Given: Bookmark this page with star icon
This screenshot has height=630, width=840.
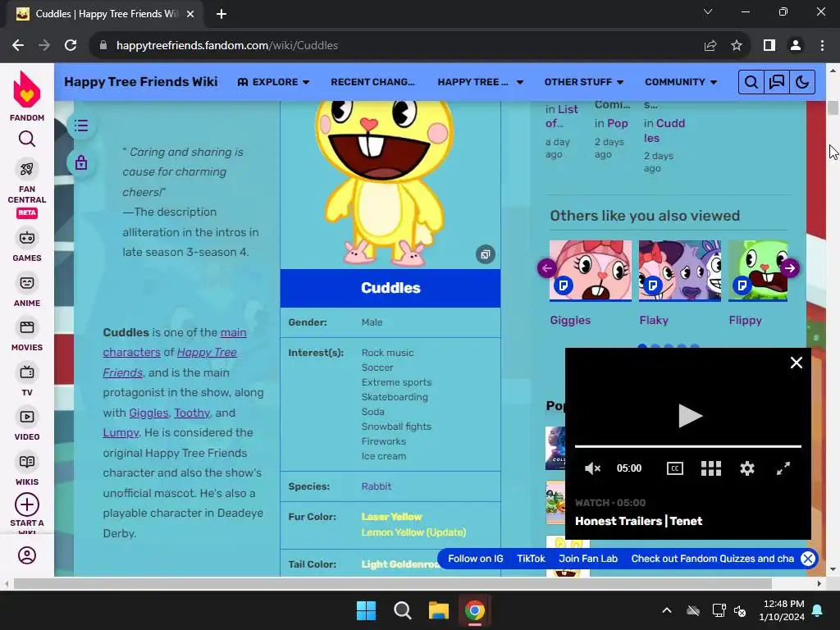Looking at the screenshot, I should click(737, 46).
